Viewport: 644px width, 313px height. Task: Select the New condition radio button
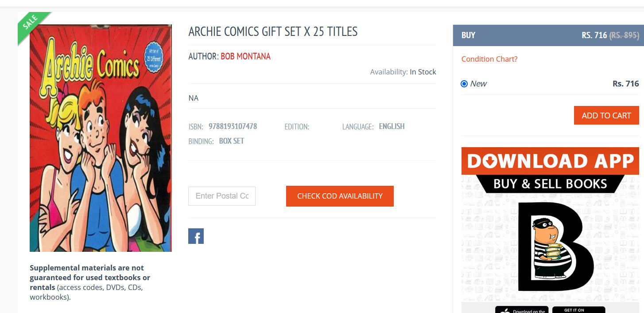pyautogui.click(x=464, y=84)
